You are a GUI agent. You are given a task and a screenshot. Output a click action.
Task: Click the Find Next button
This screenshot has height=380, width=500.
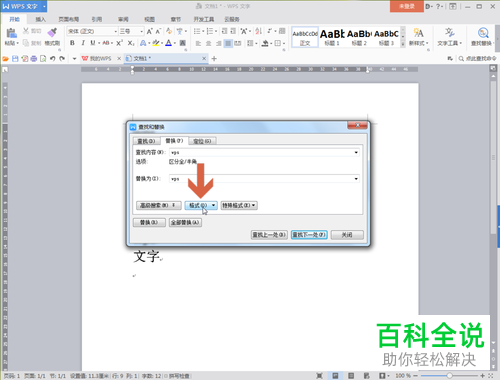309,235
